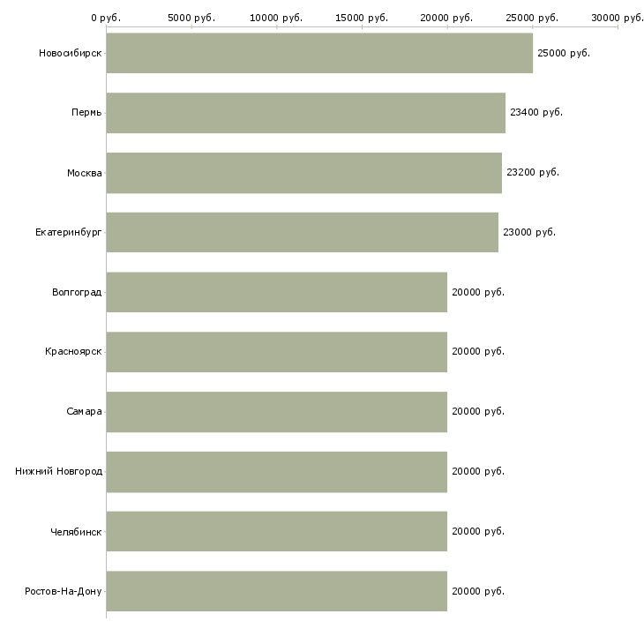Click the 25000 руб. value label

[563, 53]
